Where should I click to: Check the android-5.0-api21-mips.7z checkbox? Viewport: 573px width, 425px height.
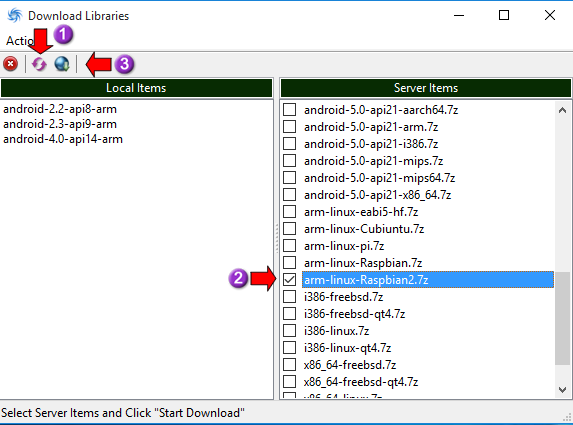click(x=289, y=161)
